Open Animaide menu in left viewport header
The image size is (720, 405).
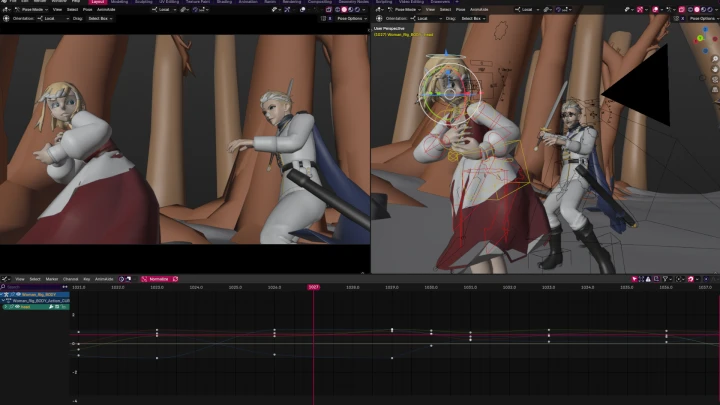pyautogui.click(x=106, y=9)
